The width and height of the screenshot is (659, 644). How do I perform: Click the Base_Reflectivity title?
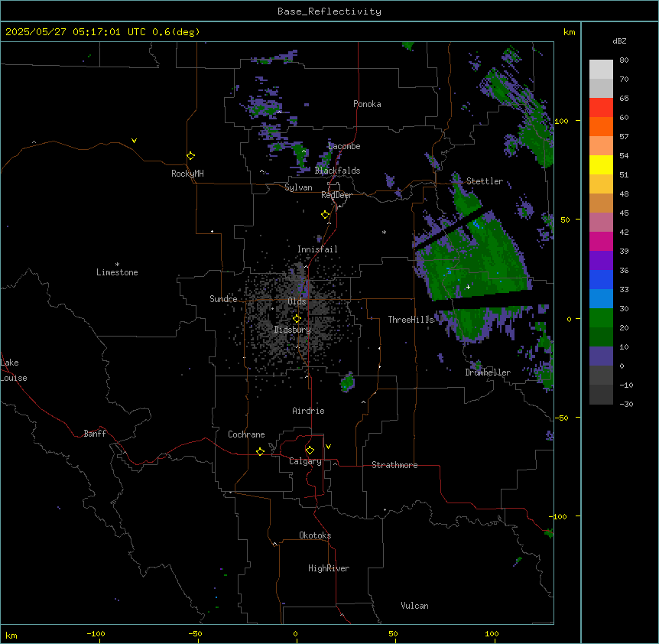[329, 11]
